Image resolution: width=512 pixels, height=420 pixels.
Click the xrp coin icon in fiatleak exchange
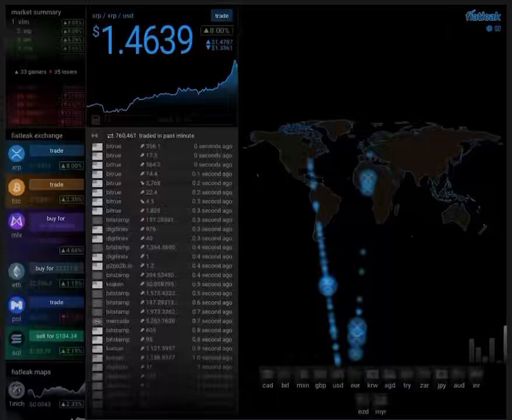17,153
